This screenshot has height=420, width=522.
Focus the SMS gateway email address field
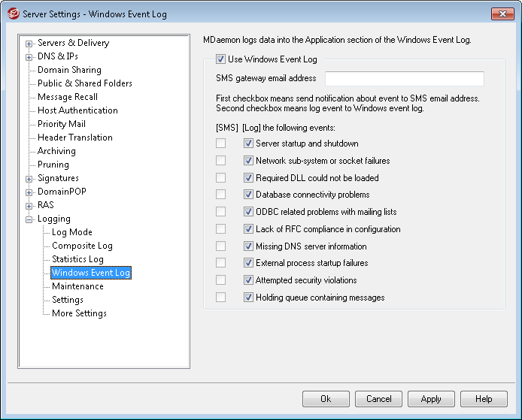pos(405,79)
